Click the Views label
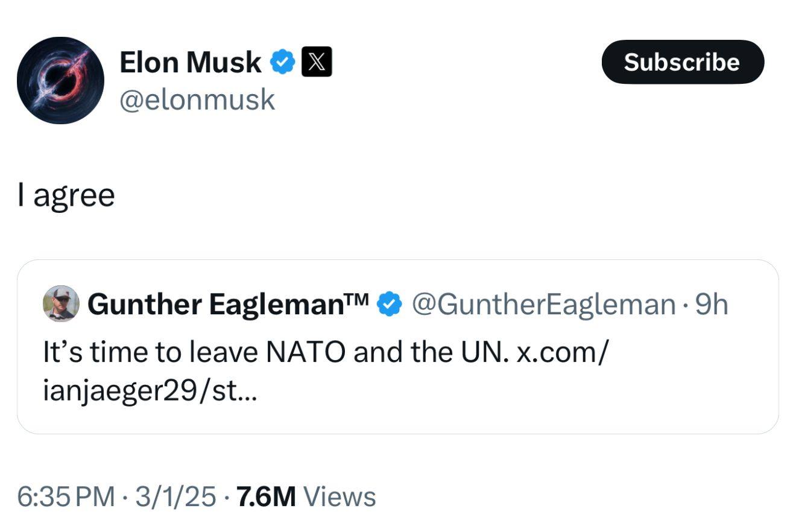Viewport: 796px width, 532px height. coord(340,496)
